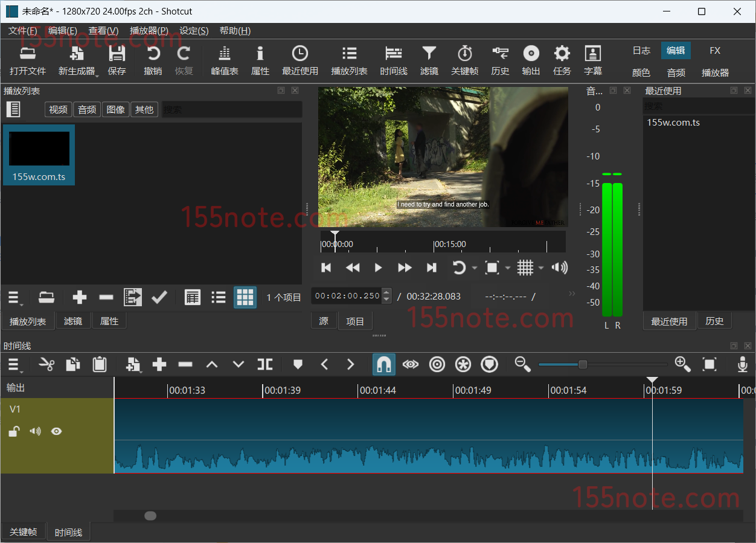Mute the V1 track audio
Screen dimensions: 756x543
point(36,431)
